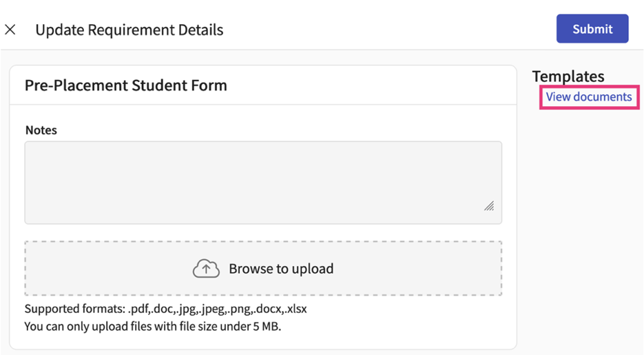Viewport: 644px width, 355px height.
Task: Place the cursor in the Notes box
Action: (x=262, y=183)
